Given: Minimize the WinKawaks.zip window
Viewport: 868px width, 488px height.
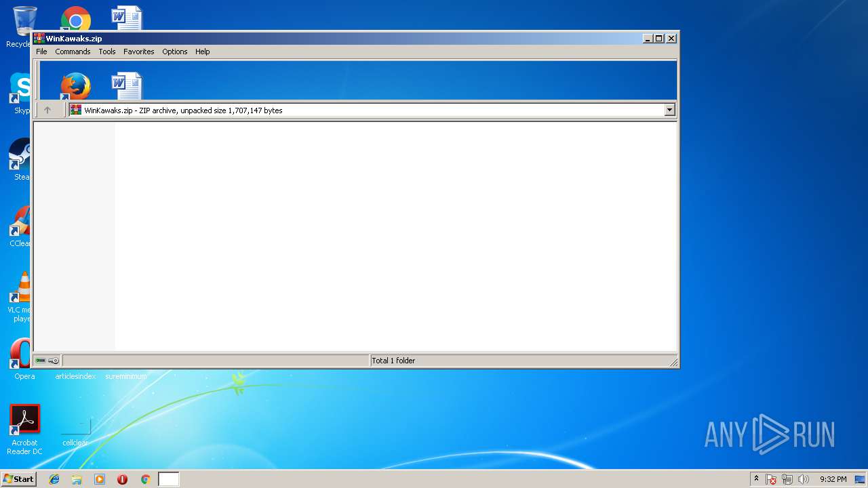Looking at the screenshot, I should click(648, 39).
